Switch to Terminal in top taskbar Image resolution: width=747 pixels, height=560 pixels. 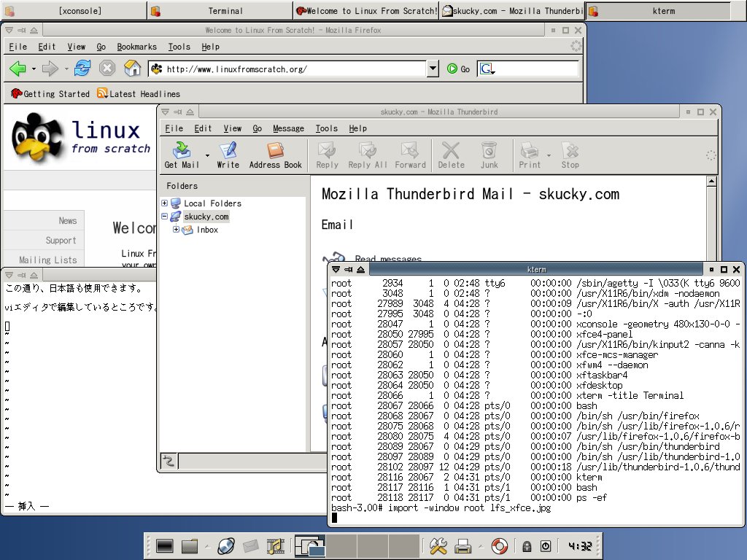220,10
